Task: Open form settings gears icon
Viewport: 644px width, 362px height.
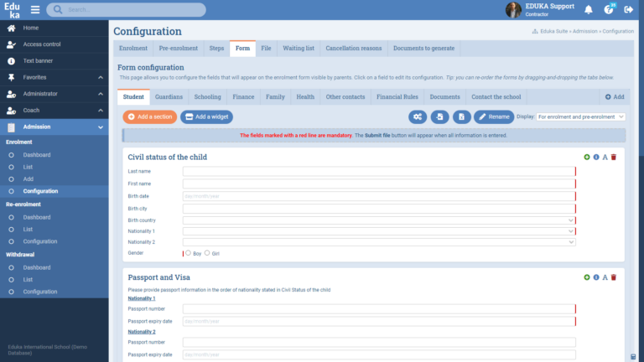Action: [x=418, y=116]
